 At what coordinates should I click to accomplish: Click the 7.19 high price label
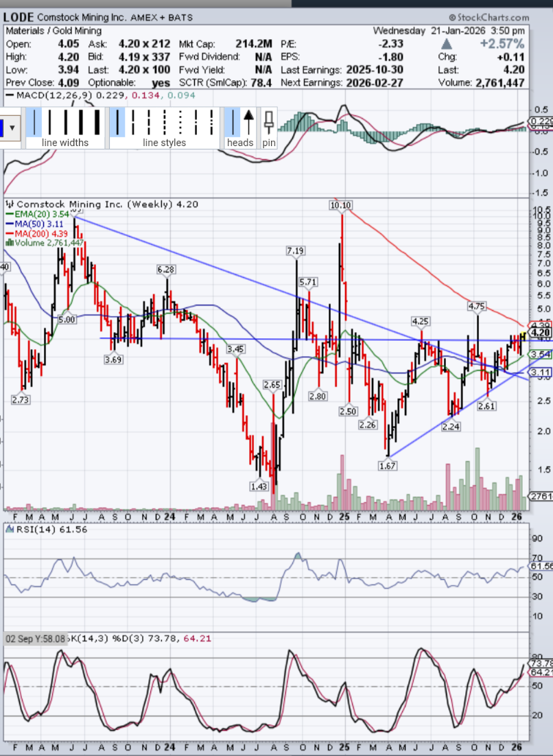(295, 250)
